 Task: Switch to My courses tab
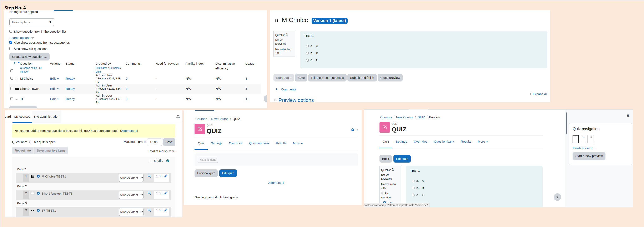[22, 116]
